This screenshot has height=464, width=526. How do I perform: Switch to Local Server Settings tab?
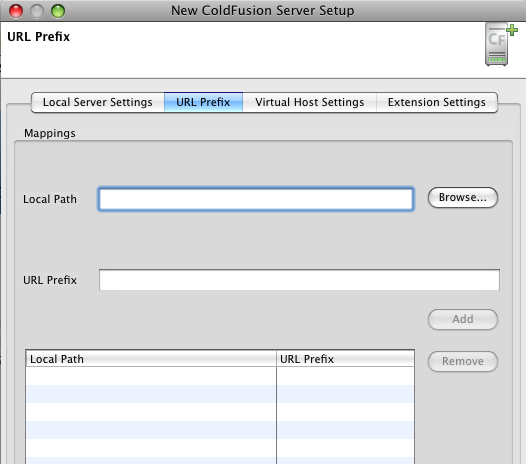98,102
